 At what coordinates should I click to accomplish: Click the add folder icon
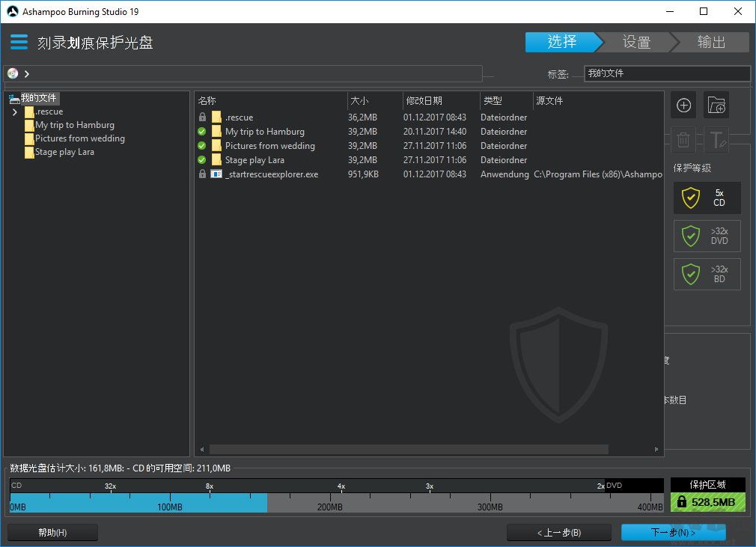[x=716, y=106]
